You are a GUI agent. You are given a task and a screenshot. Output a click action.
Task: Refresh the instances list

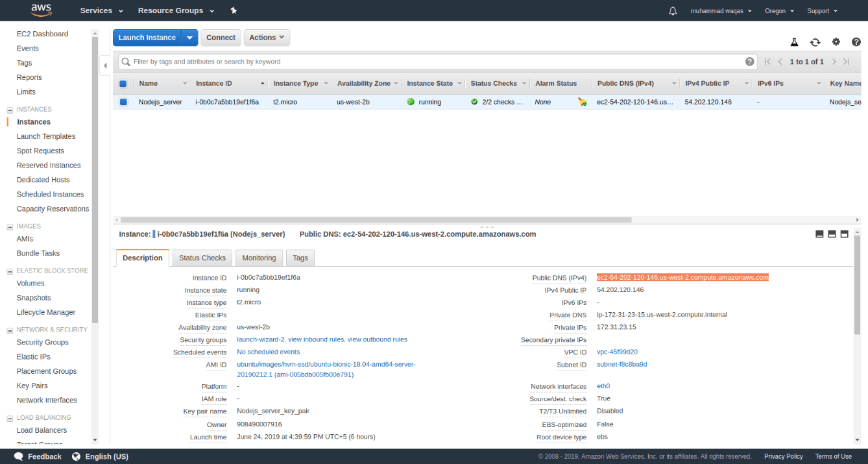pyautogui.click(x=815, y=41)
